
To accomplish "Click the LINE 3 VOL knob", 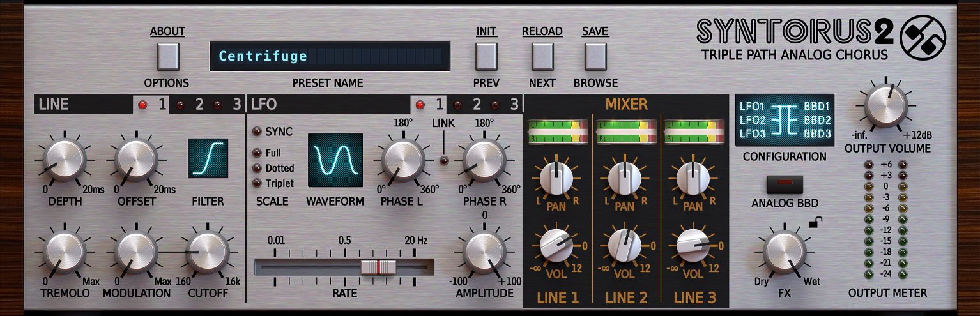I will 693,247.
